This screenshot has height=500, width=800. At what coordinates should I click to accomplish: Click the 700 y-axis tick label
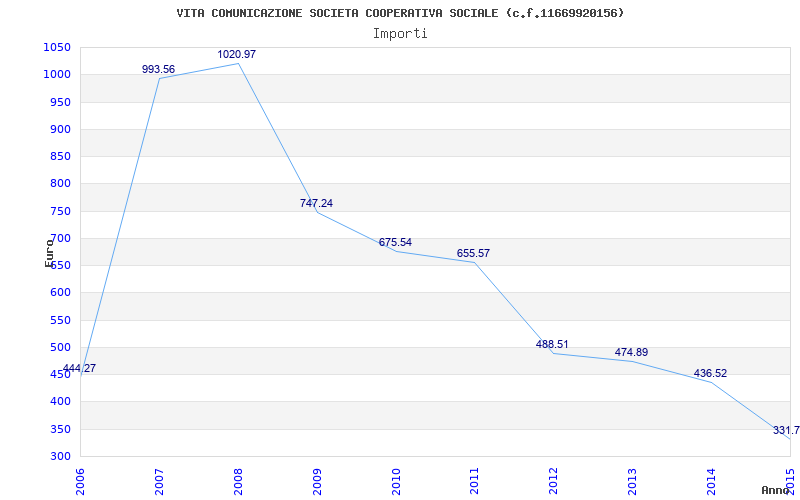[x=60, y=238]
